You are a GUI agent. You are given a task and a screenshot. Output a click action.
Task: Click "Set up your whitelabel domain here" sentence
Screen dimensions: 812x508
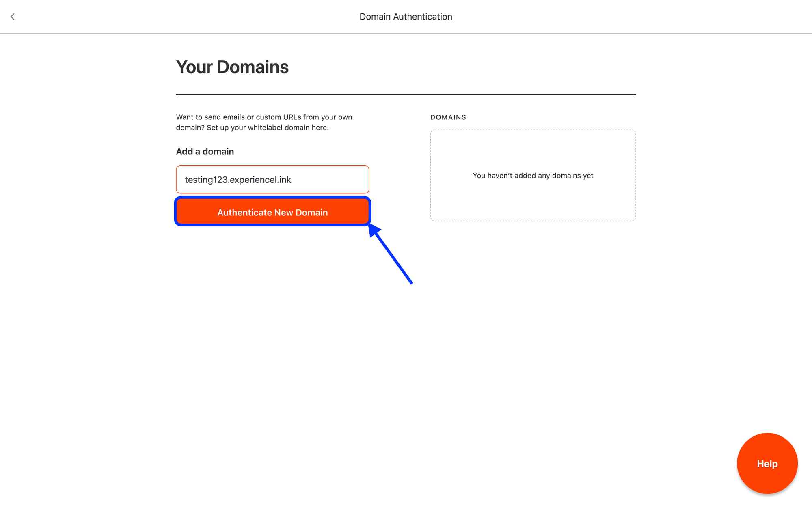[x=268, y=128]
